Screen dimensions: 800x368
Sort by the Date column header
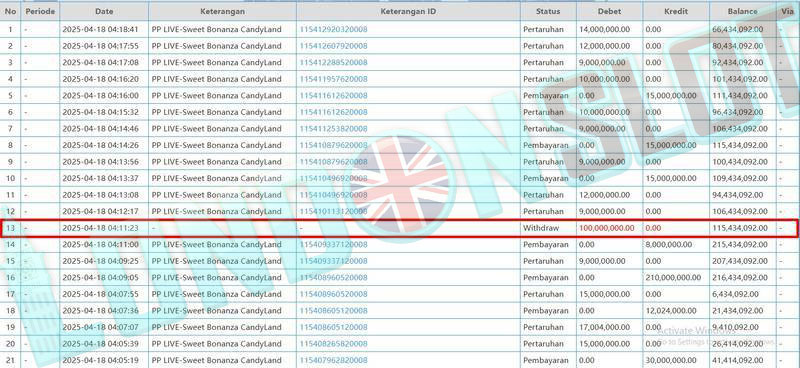104,11
